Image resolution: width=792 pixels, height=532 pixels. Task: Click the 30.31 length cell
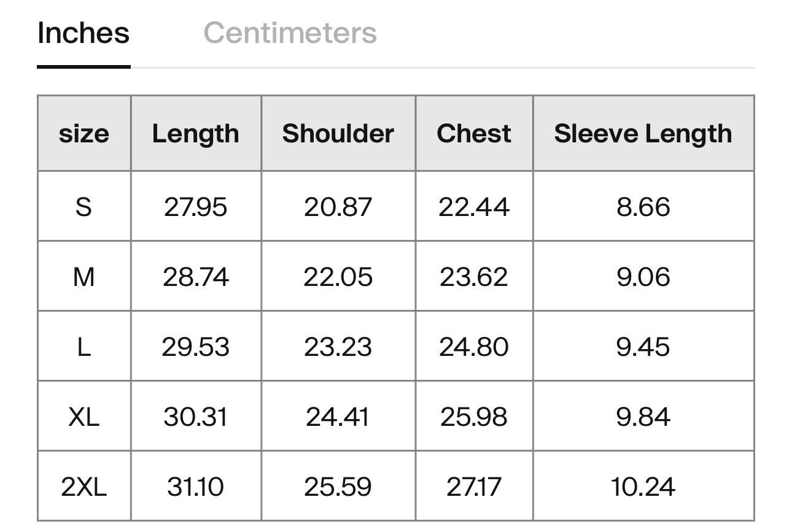[196, 417]
